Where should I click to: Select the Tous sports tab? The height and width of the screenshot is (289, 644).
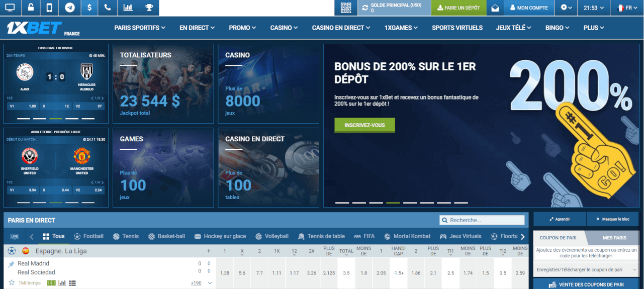pyautogui.click(x=54, y=236)
